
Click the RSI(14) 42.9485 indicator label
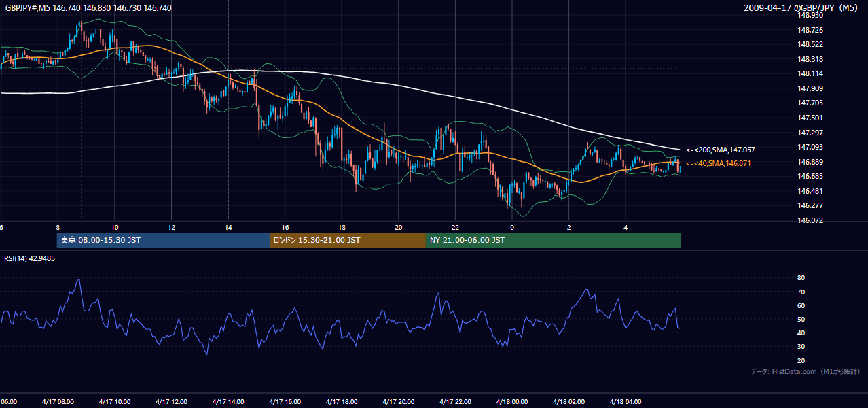[30, 258]
